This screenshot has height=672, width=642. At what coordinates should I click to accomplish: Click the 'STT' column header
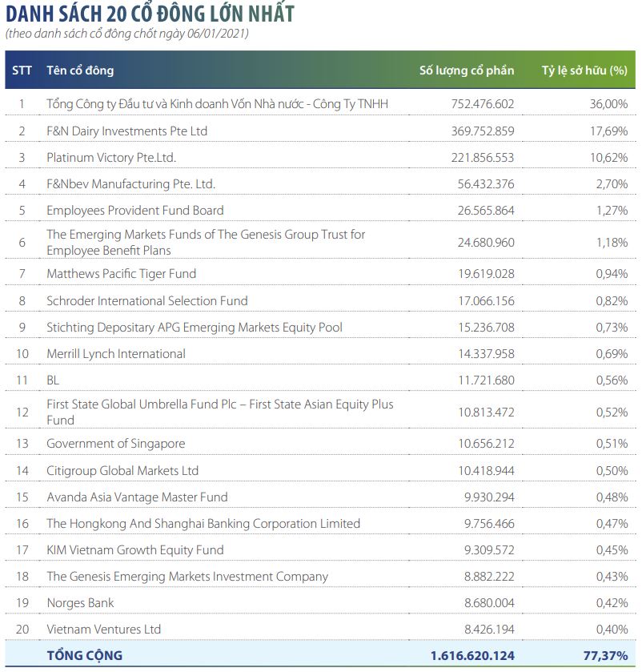click(22, 70)
